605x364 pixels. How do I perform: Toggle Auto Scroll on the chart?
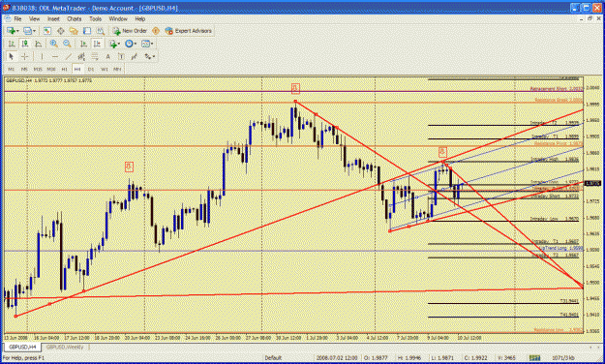pos(83,44)
